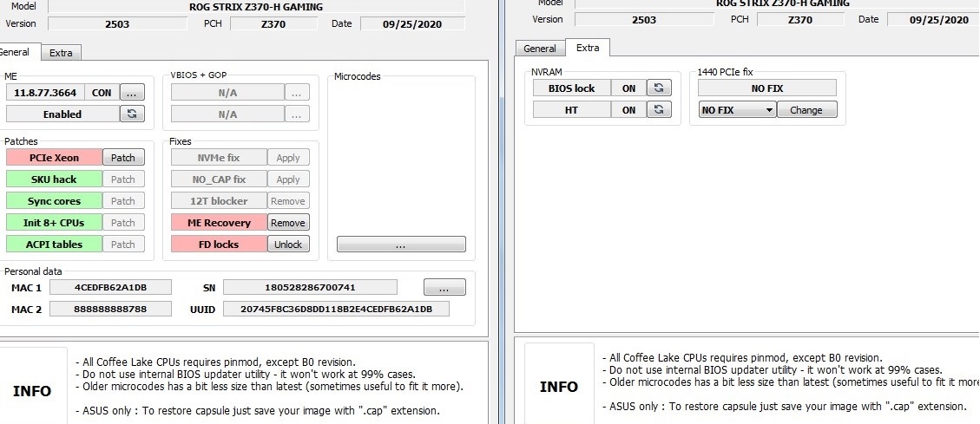
Task: Click the BIOS lock label
Action: click(x=572, y=88)
